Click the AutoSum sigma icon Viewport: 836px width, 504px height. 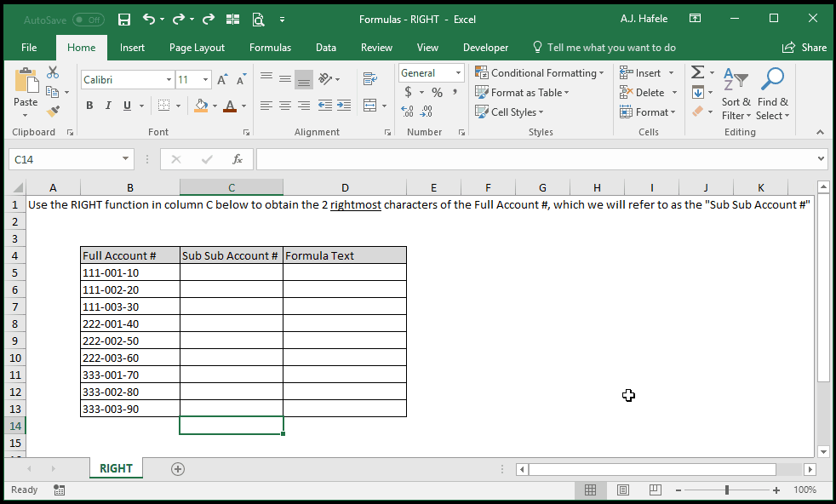(697, 72)
